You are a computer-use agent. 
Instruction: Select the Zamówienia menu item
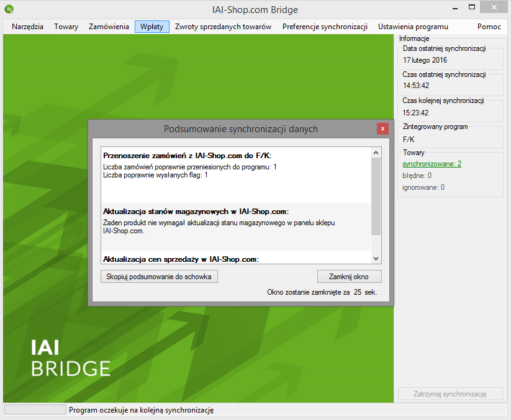109,27
